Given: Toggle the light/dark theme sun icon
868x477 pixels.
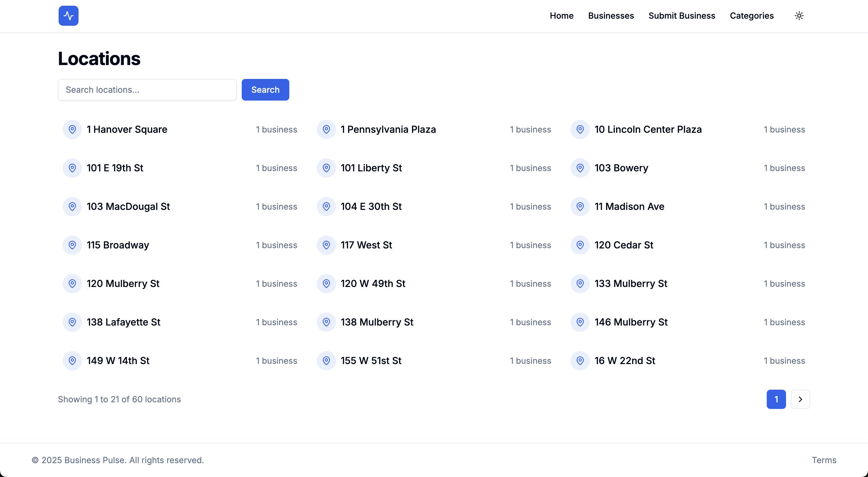Looking at the screenshot, I should (x=799, y=16).
